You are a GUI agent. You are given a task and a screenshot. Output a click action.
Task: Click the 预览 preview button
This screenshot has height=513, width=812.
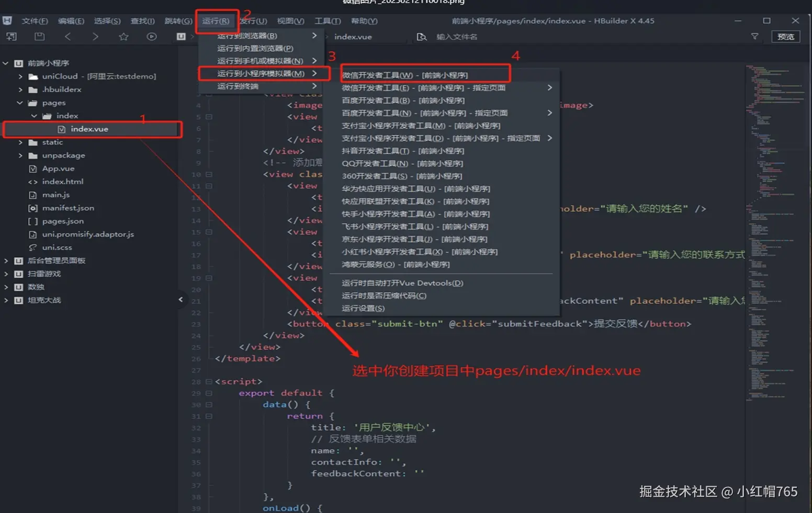(785, 37)
